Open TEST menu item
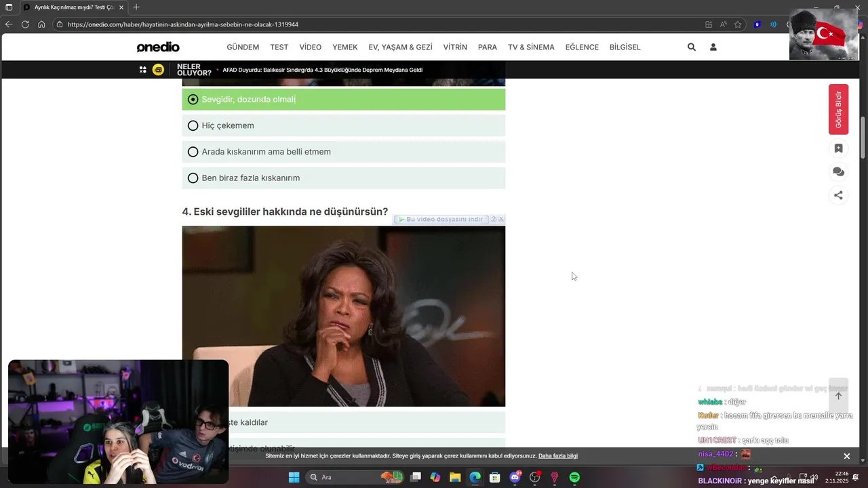Viewport: 868px width, 488px height. coord(279,47)
